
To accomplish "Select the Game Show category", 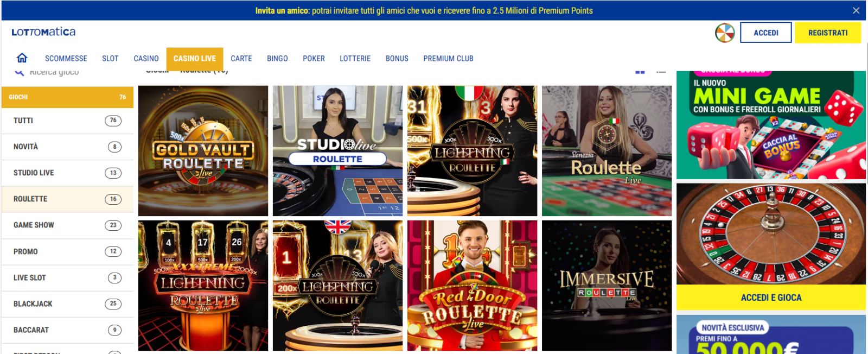I will point(67,225).
